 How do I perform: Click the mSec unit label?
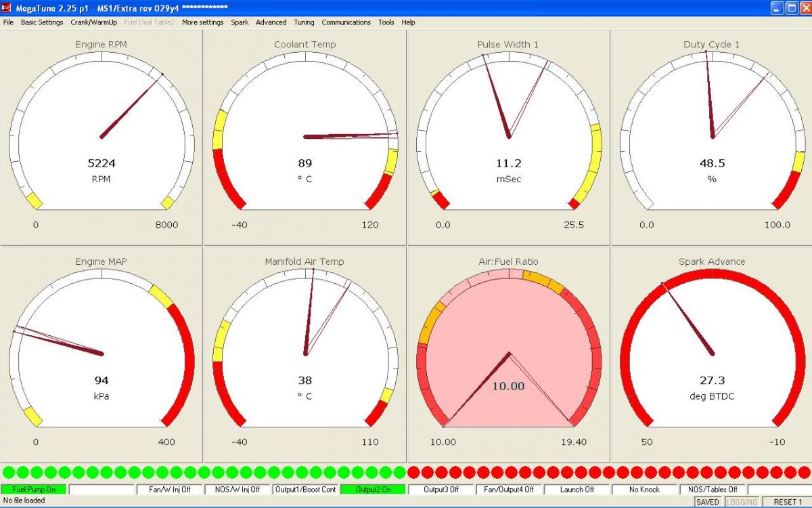click(508, 179)
